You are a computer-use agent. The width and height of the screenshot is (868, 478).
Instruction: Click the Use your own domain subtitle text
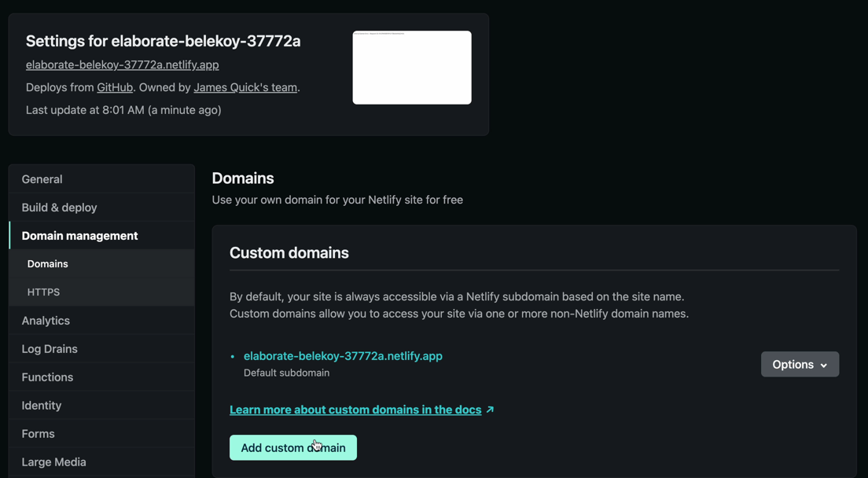tap(337, 200)
